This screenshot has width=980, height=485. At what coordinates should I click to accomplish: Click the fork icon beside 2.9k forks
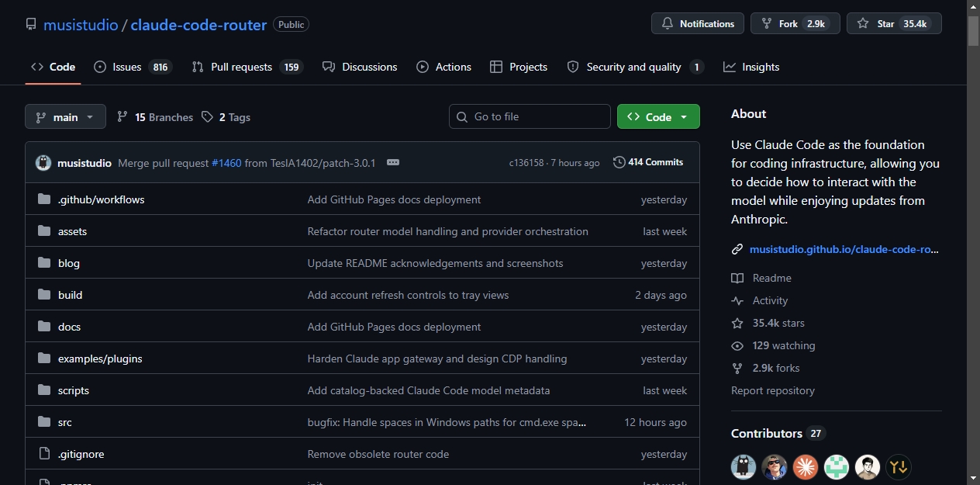[x=737, y=368]
